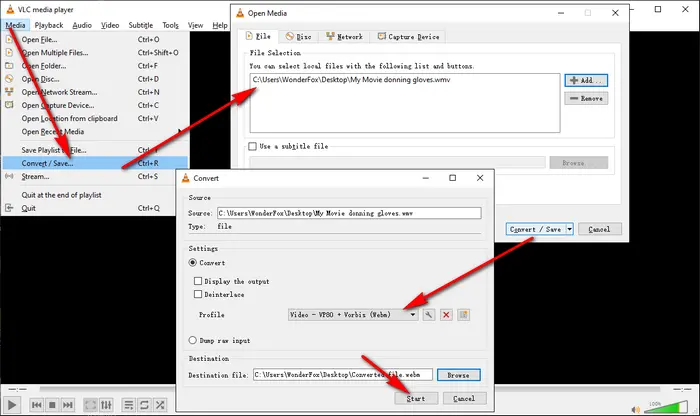Click the Add file button

click(x=586, y=80)
